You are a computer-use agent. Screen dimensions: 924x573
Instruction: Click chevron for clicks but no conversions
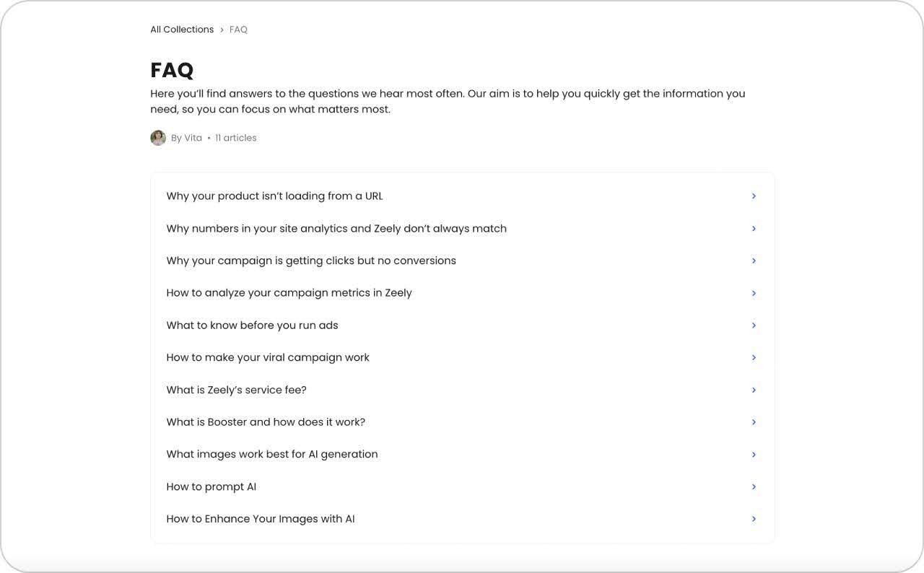click(754, 261)
